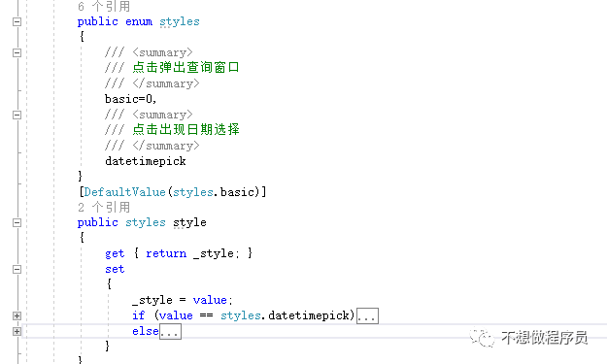Open '2 个引用' reference count link

[104, 208]
